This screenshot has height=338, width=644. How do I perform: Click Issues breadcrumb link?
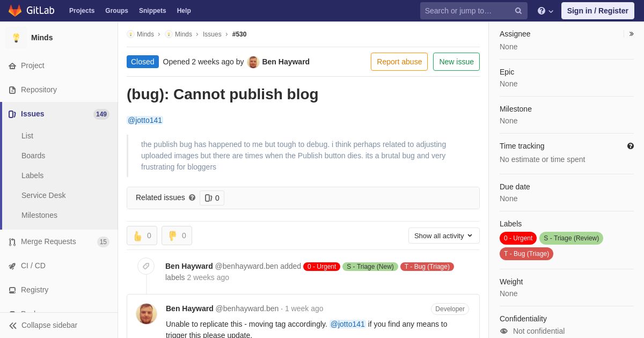(212, 34)
